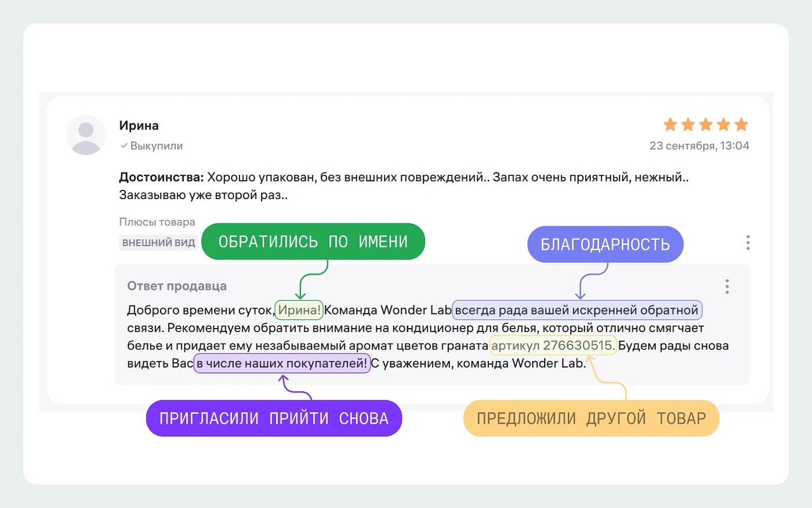This screenshot has height=508, width=812.
Task: Click the Плюсы товара label
Action: click(x=157, y=222)
